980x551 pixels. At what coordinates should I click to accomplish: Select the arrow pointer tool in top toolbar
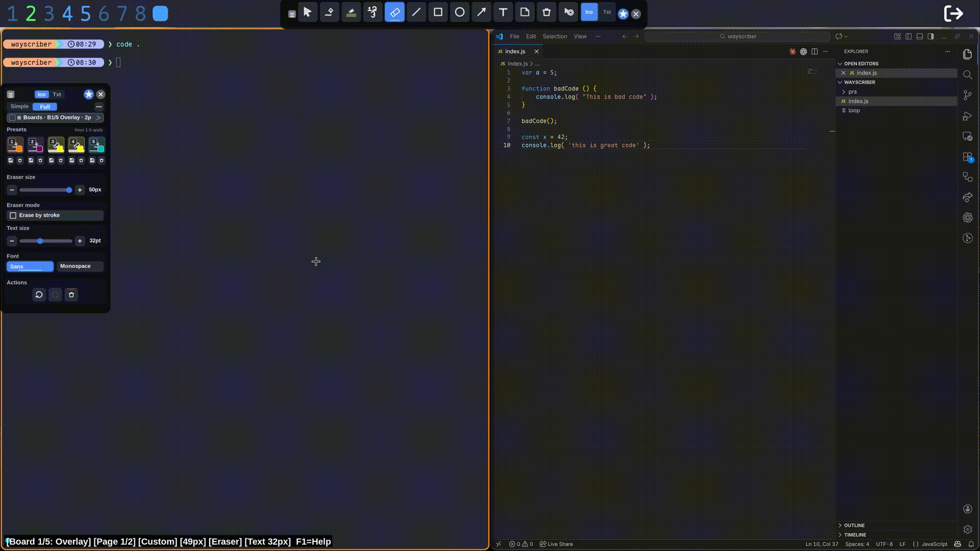307,12
